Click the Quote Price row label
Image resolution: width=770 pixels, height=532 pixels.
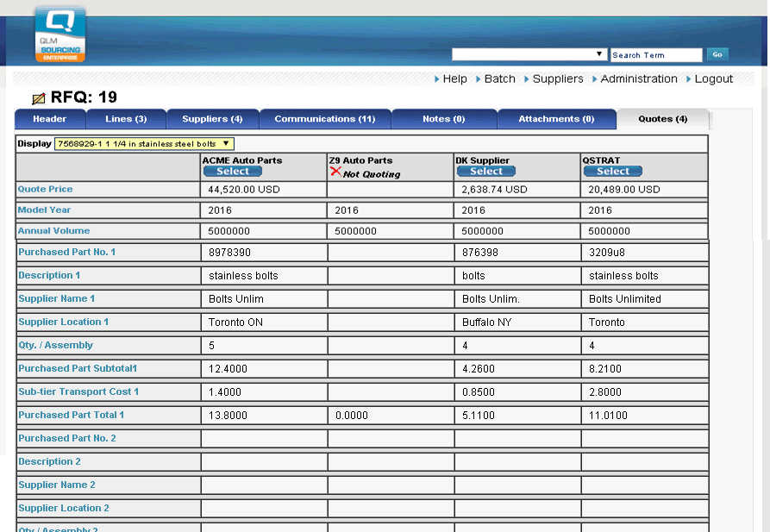coord(45,189)
